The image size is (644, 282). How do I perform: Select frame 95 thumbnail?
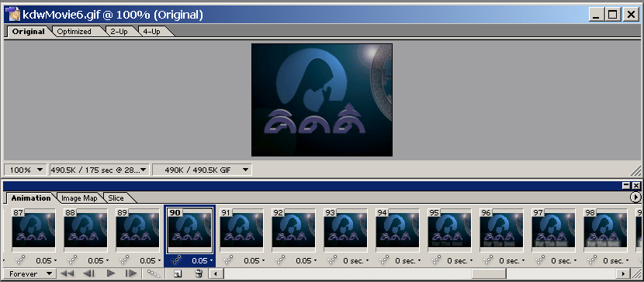pos(449,230)
